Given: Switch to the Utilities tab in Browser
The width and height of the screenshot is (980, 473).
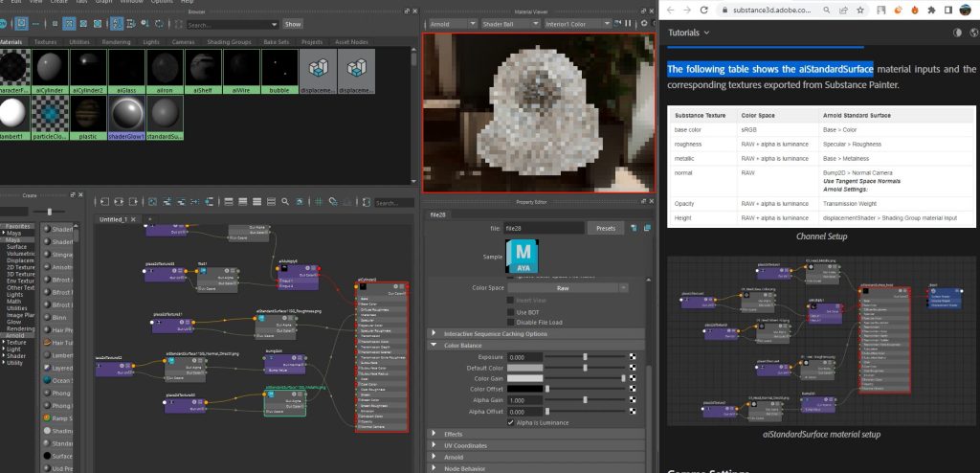Looking at the screenshot, I should tap(79, 42).
